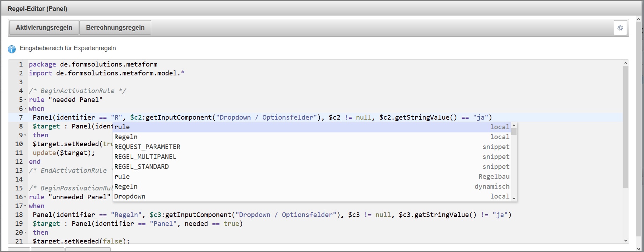Click 'end' keyword on line 12
The image size is (644, 252).
(x=35, y=162)
